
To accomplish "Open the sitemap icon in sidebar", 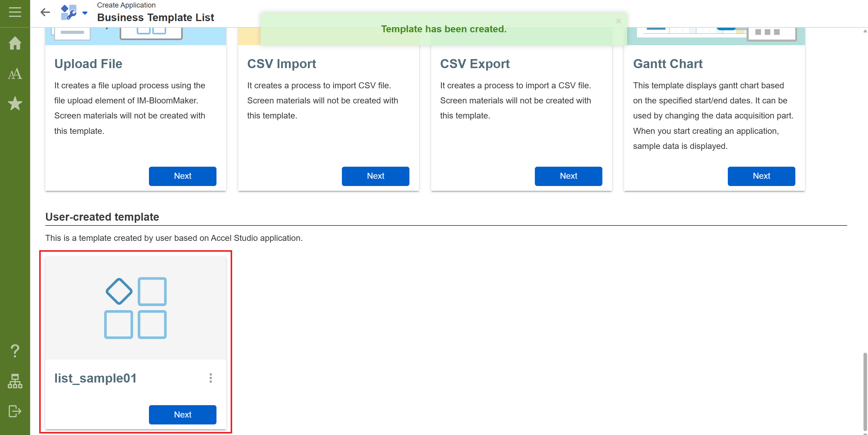I will click(15, 381).
